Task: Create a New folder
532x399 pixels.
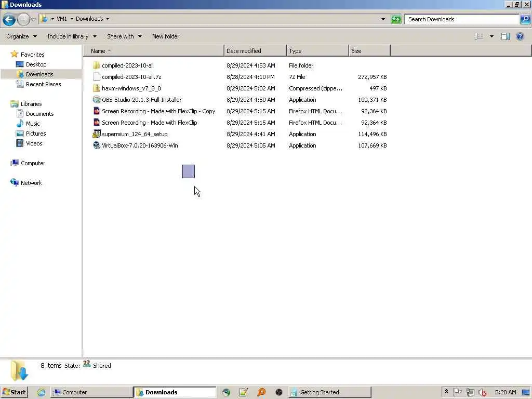Action: 166,36
